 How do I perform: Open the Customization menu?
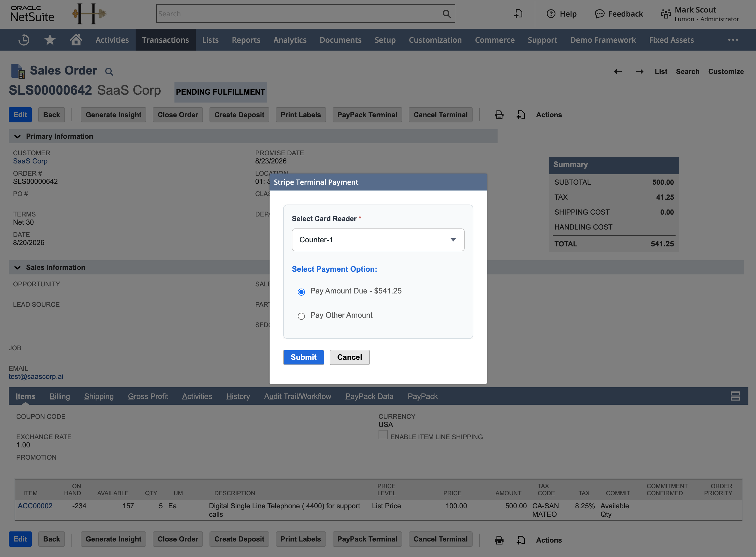[x=435, y=40]
